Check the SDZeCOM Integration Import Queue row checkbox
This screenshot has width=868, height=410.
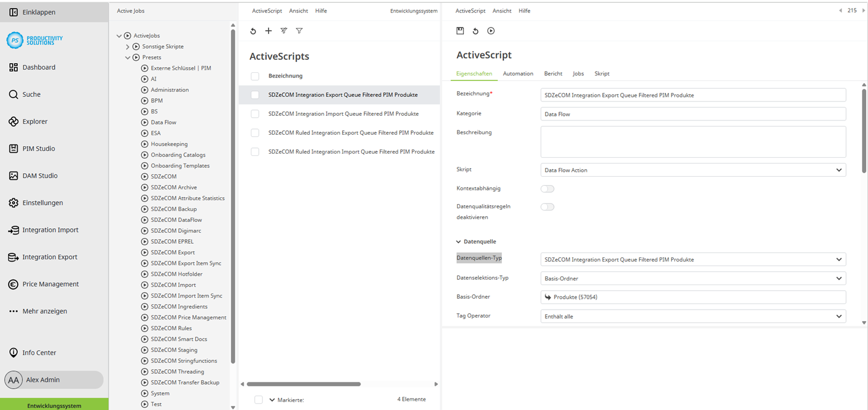254,114
